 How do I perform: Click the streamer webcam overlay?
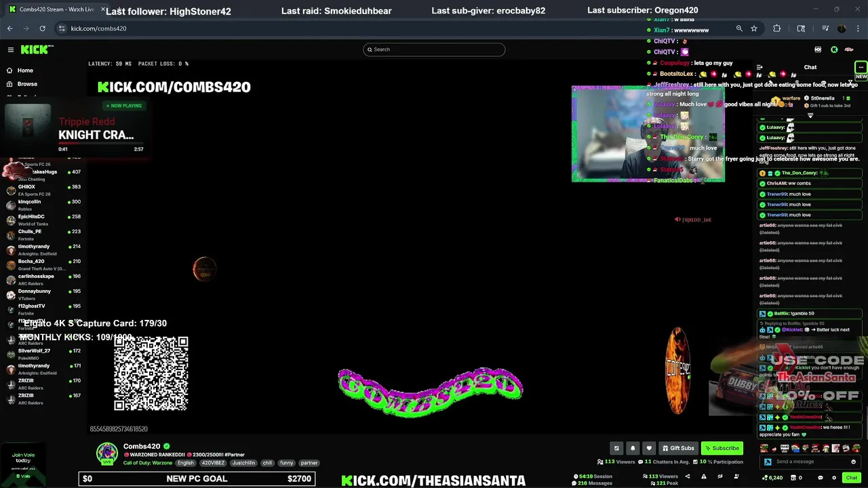click(648, 134)
